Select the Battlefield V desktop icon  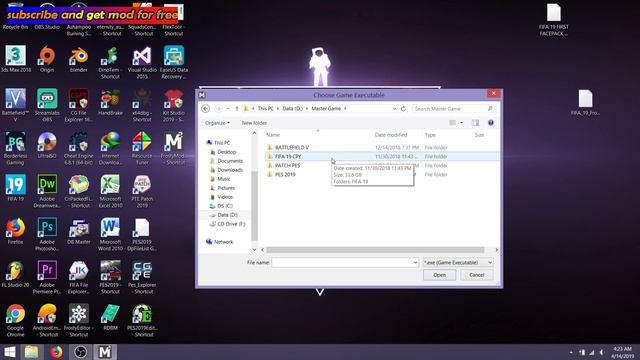[x=16, y=106]
